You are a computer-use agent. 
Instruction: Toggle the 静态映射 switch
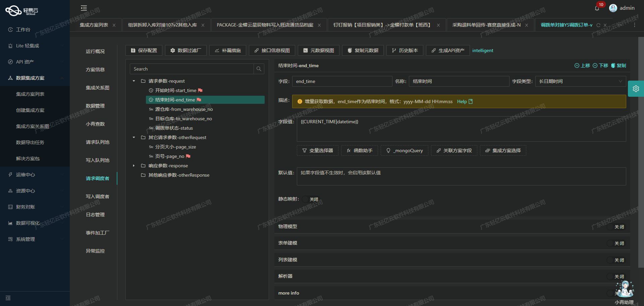(x=311, y=199)
